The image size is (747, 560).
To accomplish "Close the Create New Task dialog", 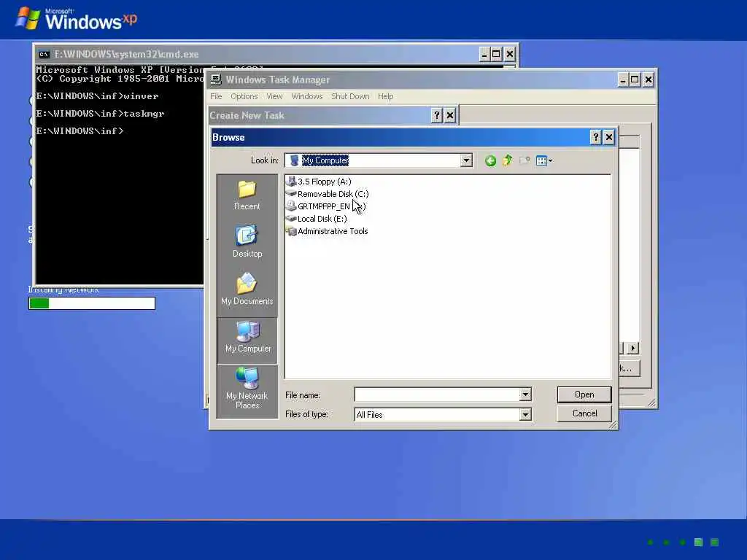I will (449, 115).
